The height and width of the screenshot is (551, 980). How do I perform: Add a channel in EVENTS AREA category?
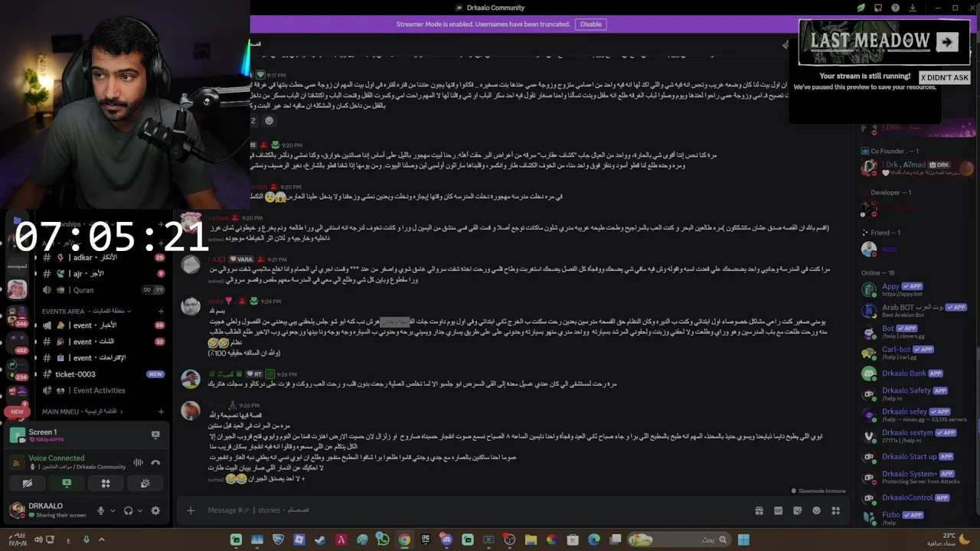pos(161,311)
